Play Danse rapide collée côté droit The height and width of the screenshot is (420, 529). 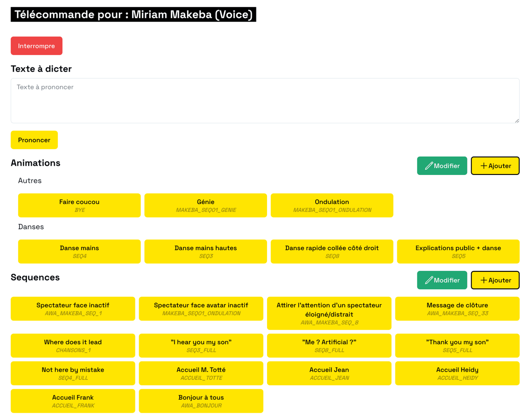click(x=332, y=252)
